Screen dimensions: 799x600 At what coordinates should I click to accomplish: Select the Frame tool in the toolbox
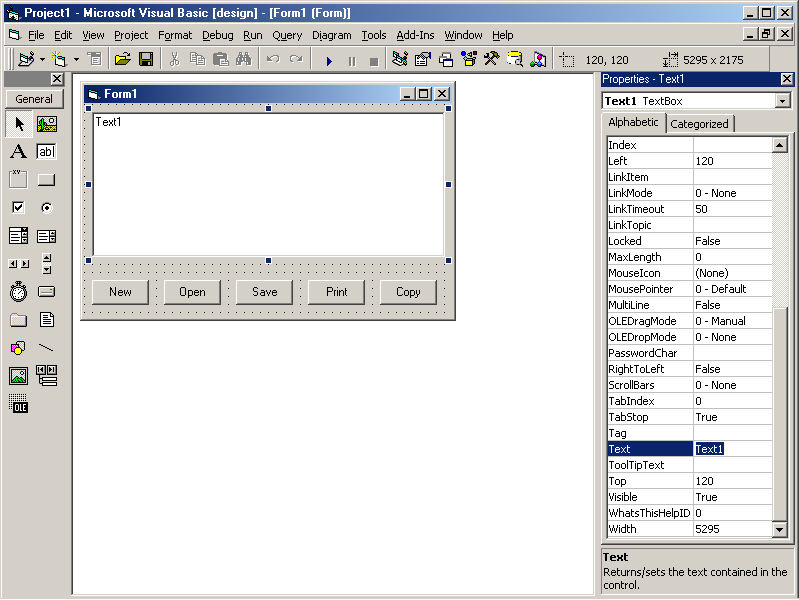click(x=19, y=179)
